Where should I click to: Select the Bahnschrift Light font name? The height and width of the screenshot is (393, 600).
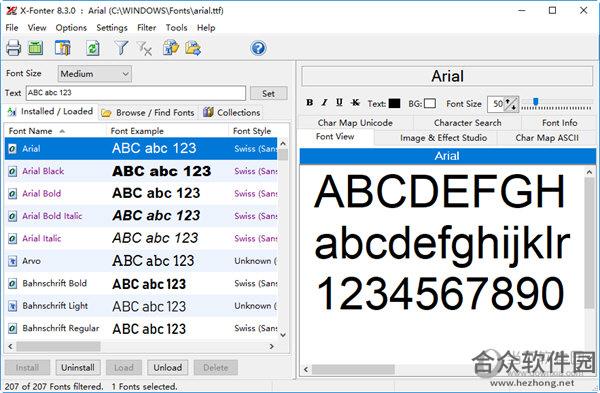[55, 306]
